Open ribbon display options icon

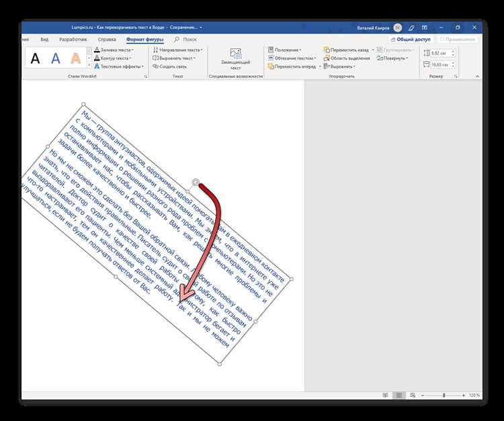tap(425, 28)
